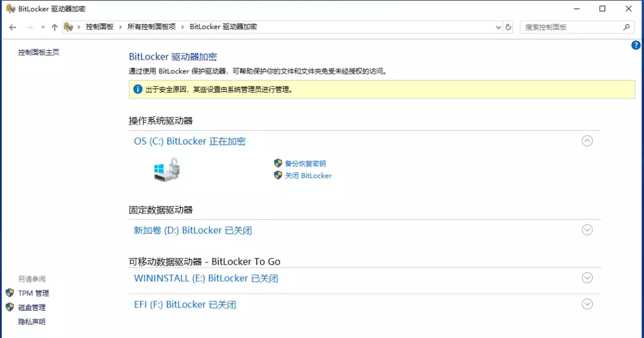Click the 固定数据驱动器 section heading
The image size is (644, 338).
(x=160, y=210)
